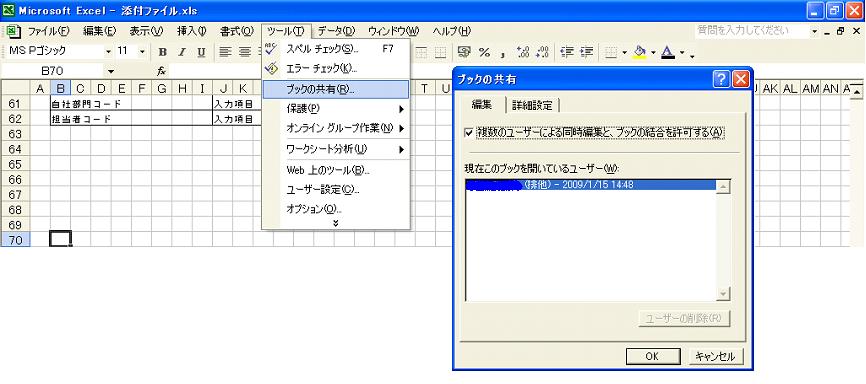Decrease decimal places

pyautogui.click(x=542, y=52)
